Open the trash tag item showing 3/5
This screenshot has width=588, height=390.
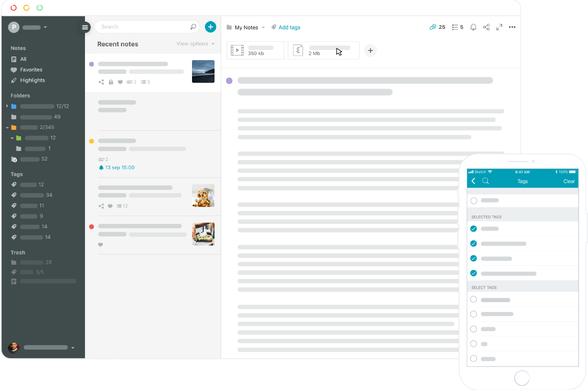pos(28,272)
